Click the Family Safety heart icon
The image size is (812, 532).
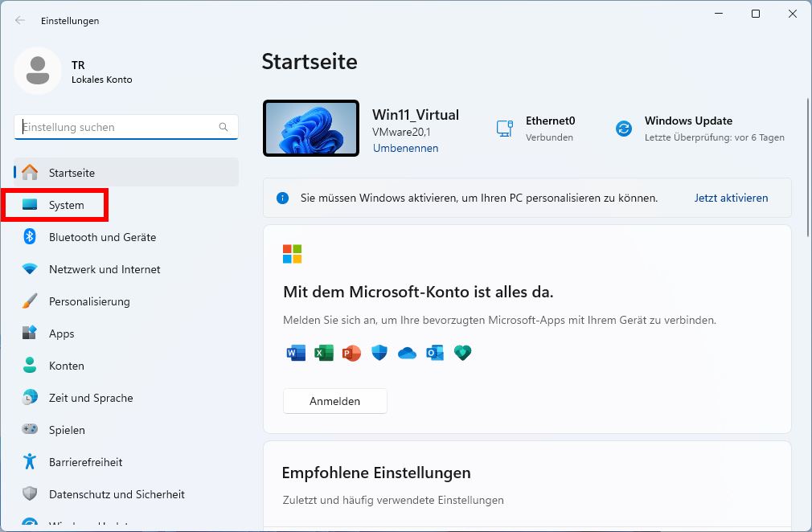462,352
